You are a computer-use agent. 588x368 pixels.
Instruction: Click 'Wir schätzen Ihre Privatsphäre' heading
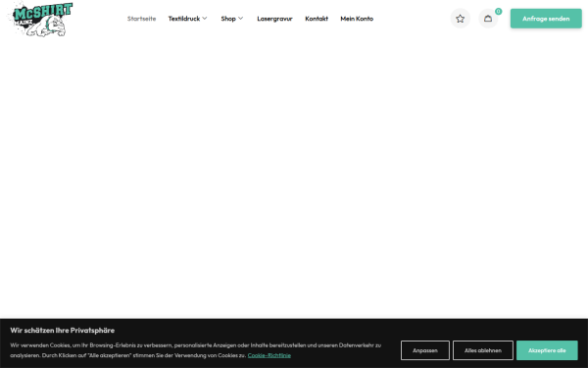(x=63, y=331)
